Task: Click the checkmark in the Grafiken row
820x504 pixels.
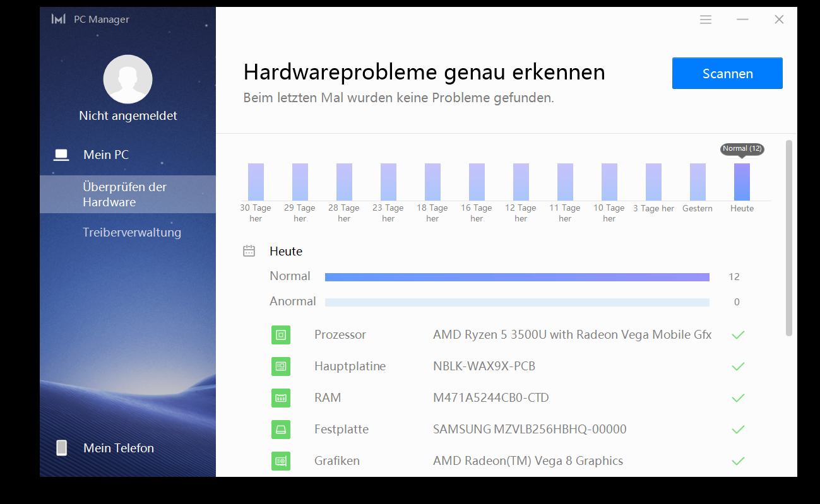Action: click(738, 461)
